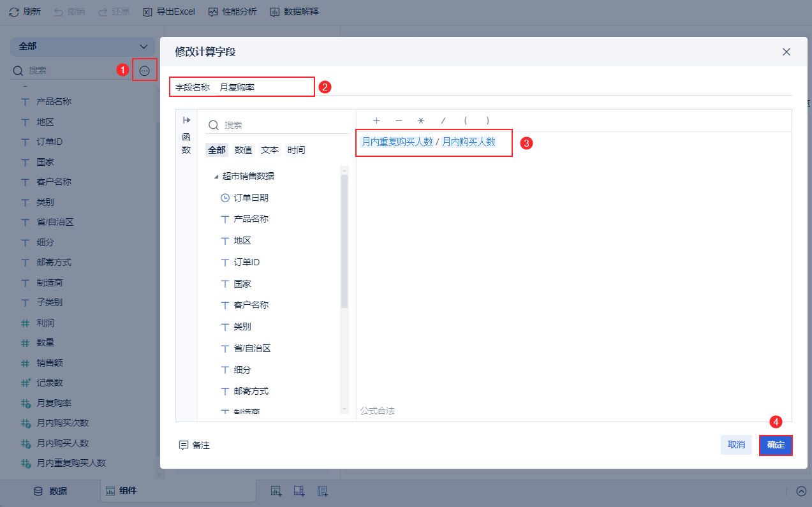Click the Export Excel icon
This screenshot has width=812, height=507.
click(147, 11)
